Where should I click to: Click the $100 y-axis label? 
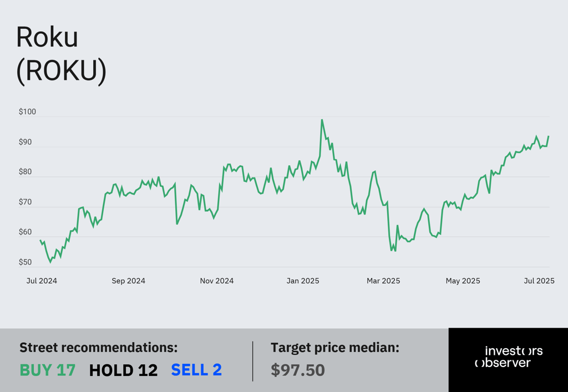[x=28, y=112]
